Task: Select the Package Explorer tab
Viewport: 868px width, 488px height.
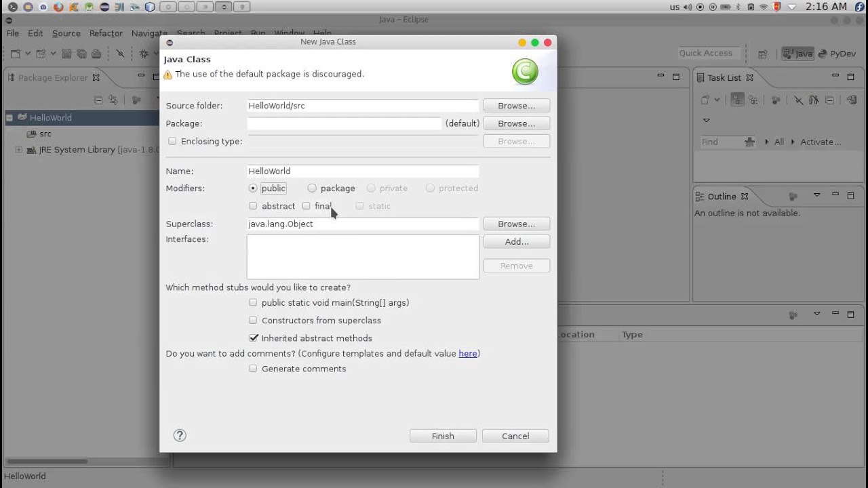Action: pos(54,78)
